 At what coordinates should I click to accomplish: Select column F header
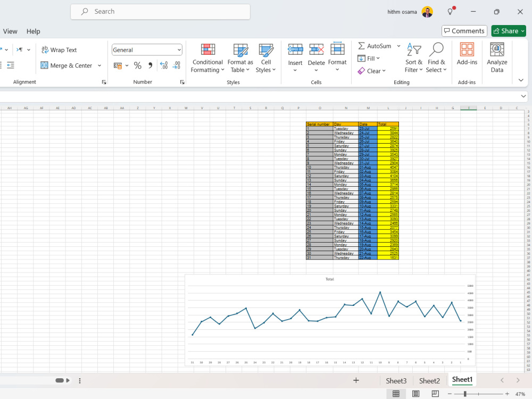[469, 108]
